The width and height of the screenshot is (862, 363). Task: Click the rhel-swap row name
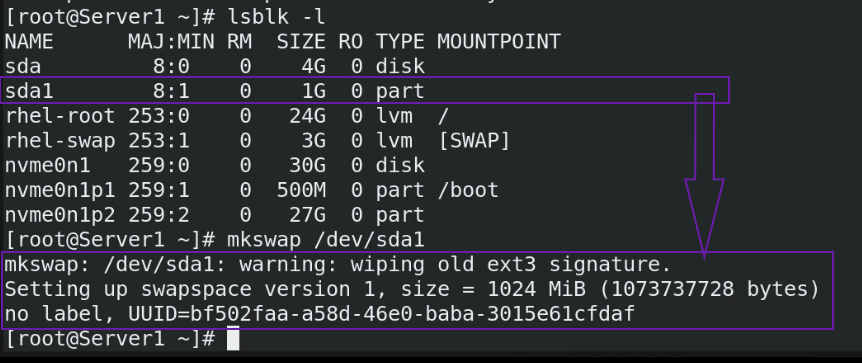coord(60,140)
